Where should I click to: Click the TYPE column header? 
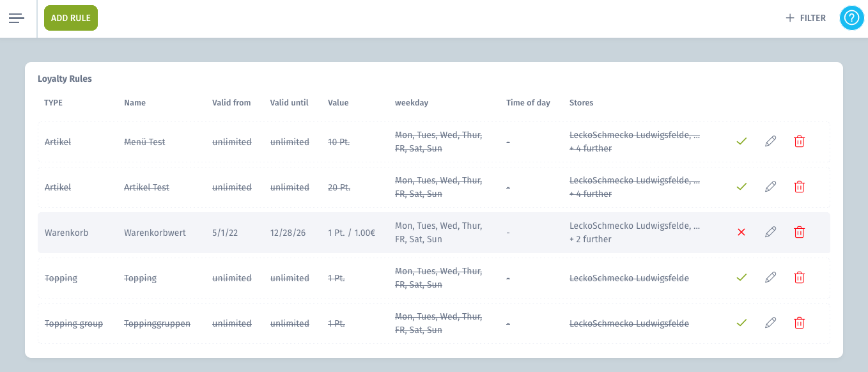(54, 102)
